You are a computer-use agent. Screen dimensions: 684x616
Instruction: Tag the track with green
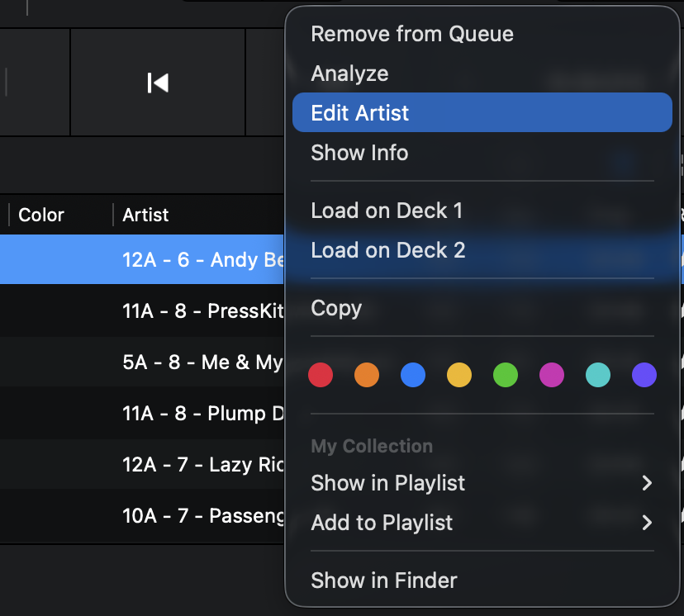[x=506, y=376]
